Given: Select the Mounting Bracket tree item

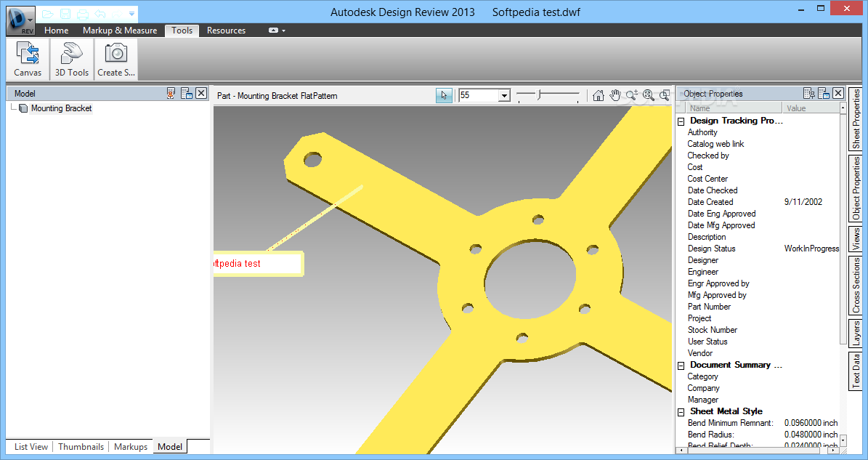Looking at the screenshot, I should click(62, 108).
